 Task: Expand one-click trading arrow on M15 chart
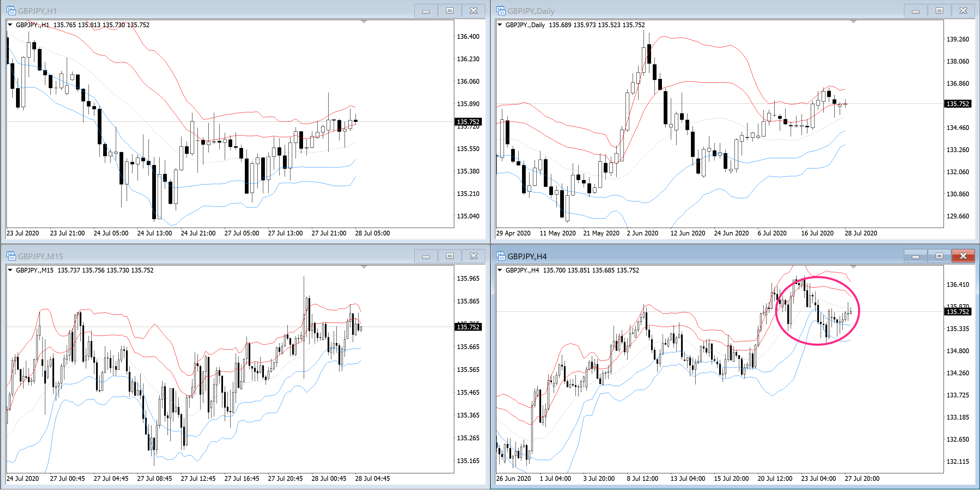pyautogui.click(x=10, y=270)
